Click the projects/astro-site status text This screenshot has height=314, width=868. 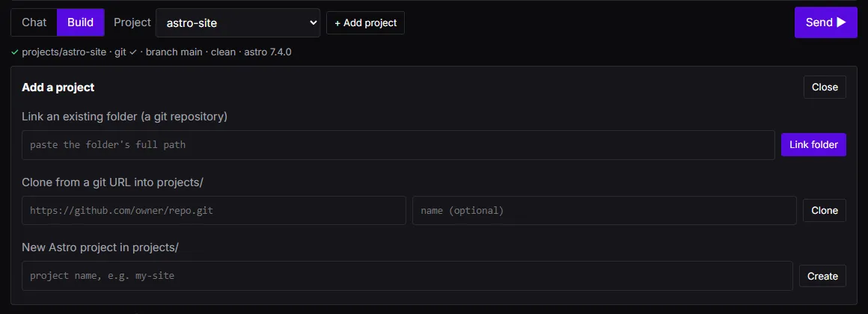[64, 52]
